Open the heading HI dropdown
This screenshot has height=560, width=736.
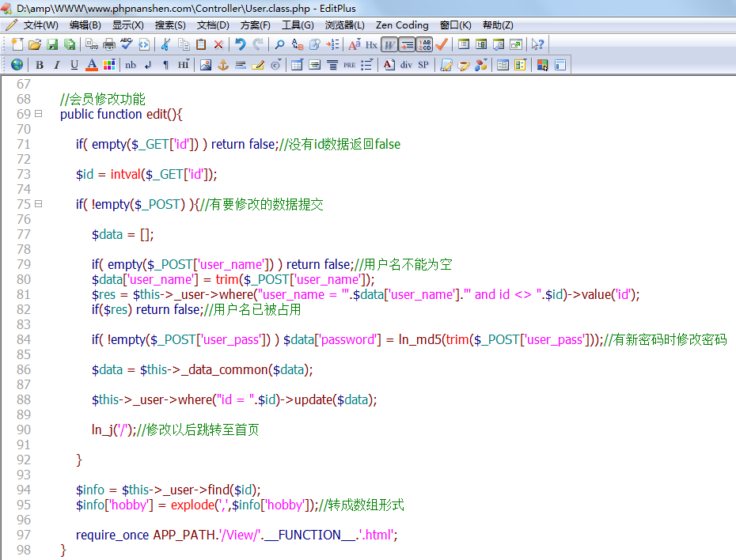click(x=183, y=65)
